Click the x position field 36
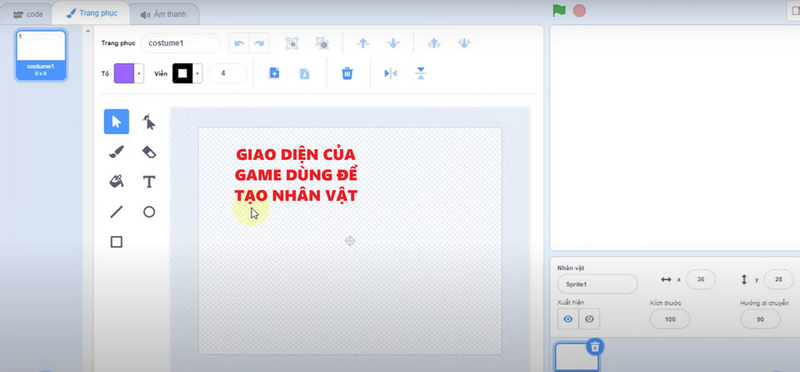Viewport: 800px width, 372px height. point(701,280)
